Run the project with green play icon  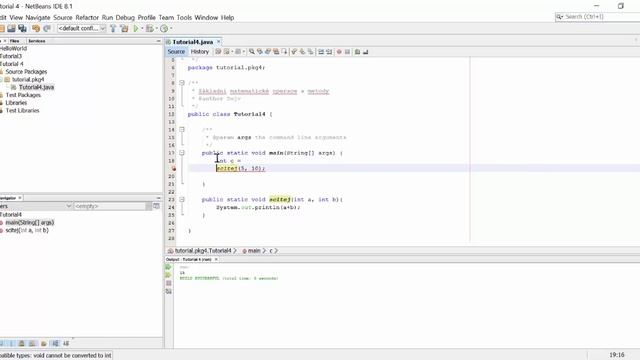(x=136, y=28)
